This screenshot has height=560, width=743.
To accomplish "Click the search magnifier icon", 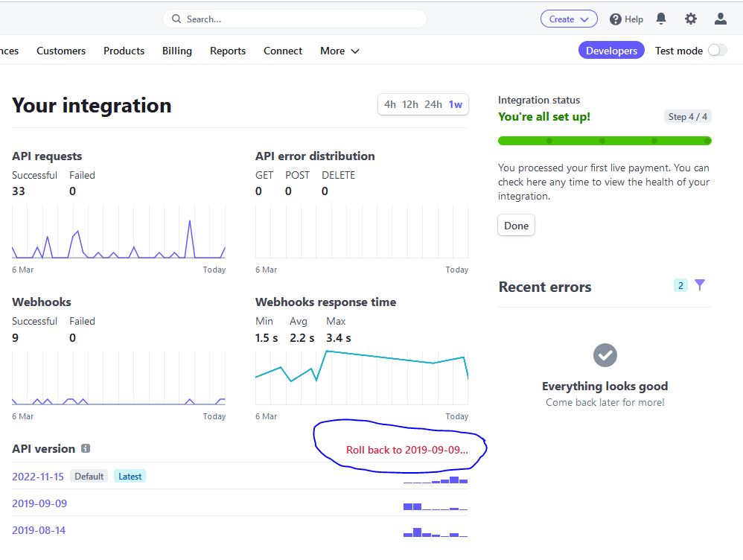I will (x=176, y=19).
